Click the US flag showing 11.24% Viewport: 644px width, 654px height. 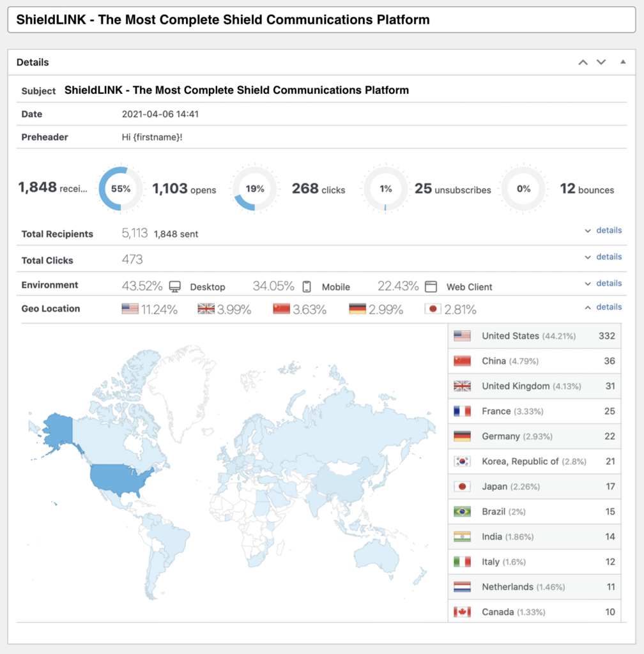tap(130, 308)
